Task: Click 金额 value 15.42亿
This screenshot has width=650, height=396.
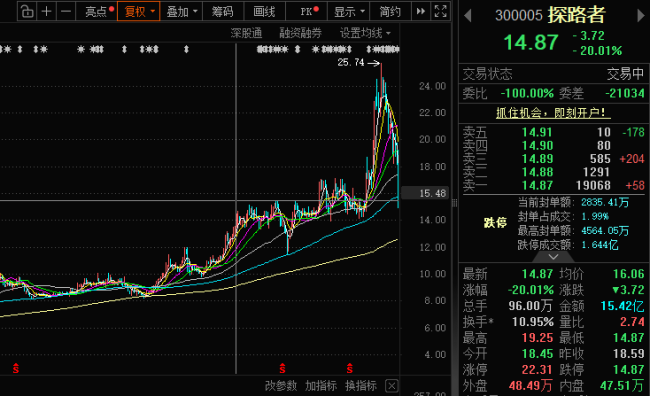Action: pos(622,306)
